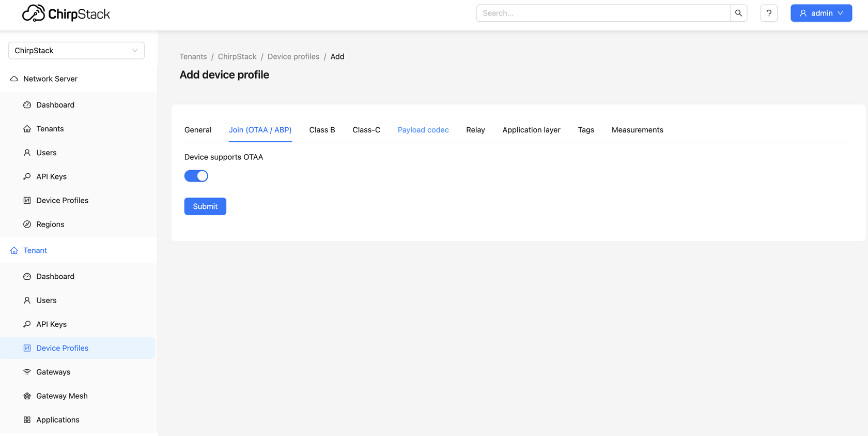
Task: Click the Network Server Device Profiles icon
Action: (x=27, y=200)
